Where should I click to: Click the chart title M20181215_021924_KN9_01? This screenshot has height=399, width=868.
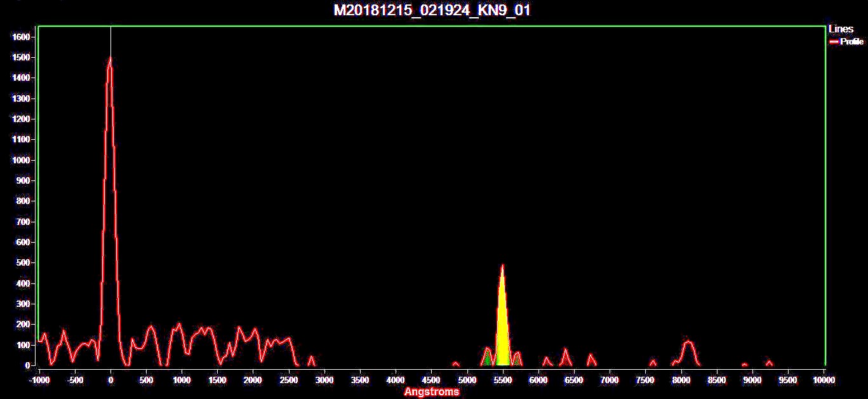click(432, 11)
